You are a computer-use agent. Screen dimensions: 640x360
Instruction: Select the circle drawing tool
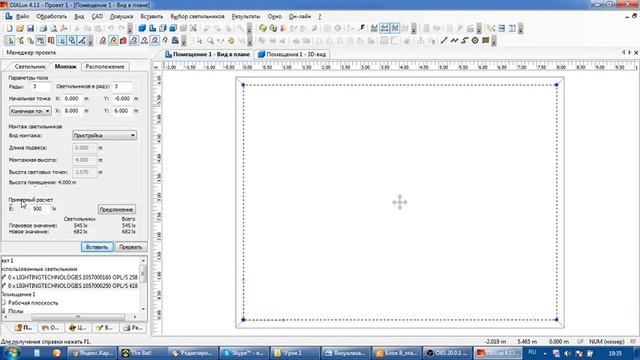pyautogui.click(x=475, y=40)
